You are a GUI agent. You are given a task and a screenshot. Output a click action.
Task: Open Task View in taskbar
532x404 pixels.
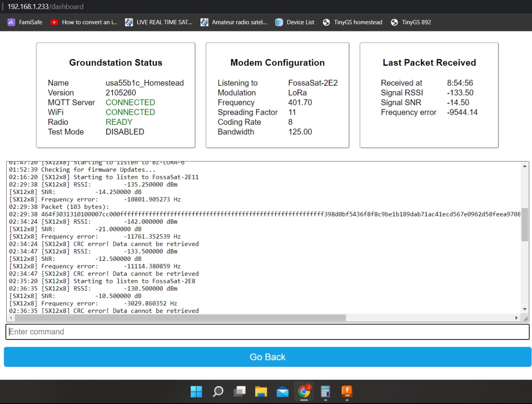click(239, 392)
